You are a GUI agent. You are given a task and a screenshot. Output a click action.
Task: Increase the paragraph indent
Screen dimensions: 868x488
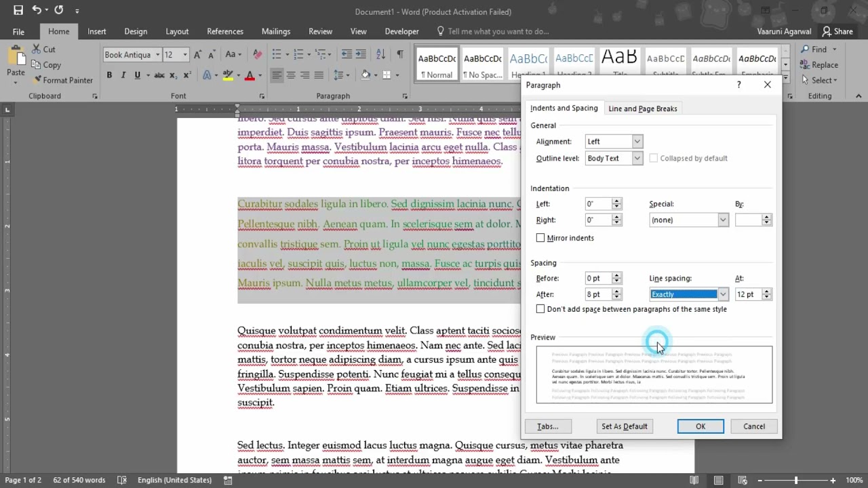[x=361, y=55]
